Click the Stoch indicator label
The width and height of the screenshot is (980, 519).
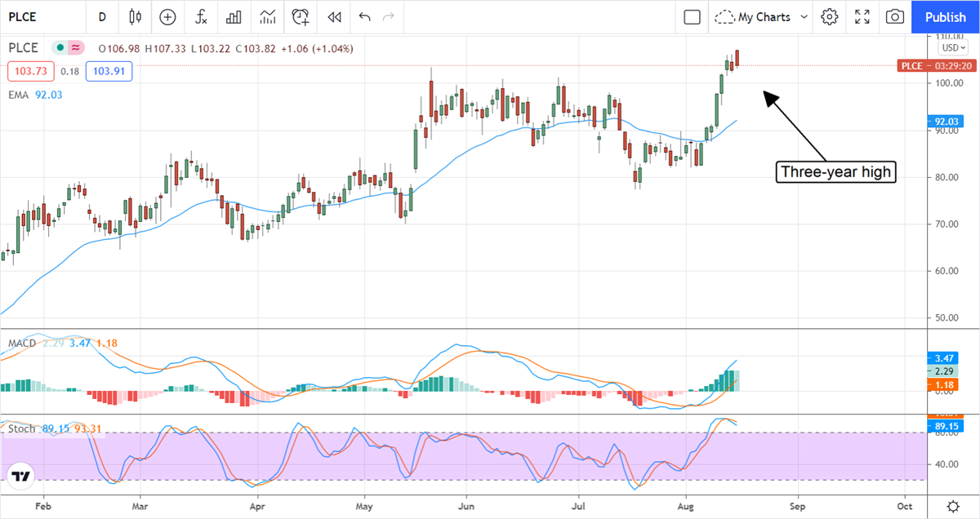click(x=21, y=428)
